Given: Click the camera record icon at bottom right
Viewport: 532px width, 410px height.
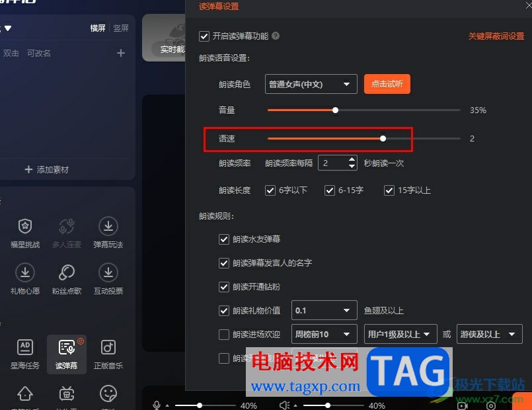Looking at the screenshot, I should (462, 405).
